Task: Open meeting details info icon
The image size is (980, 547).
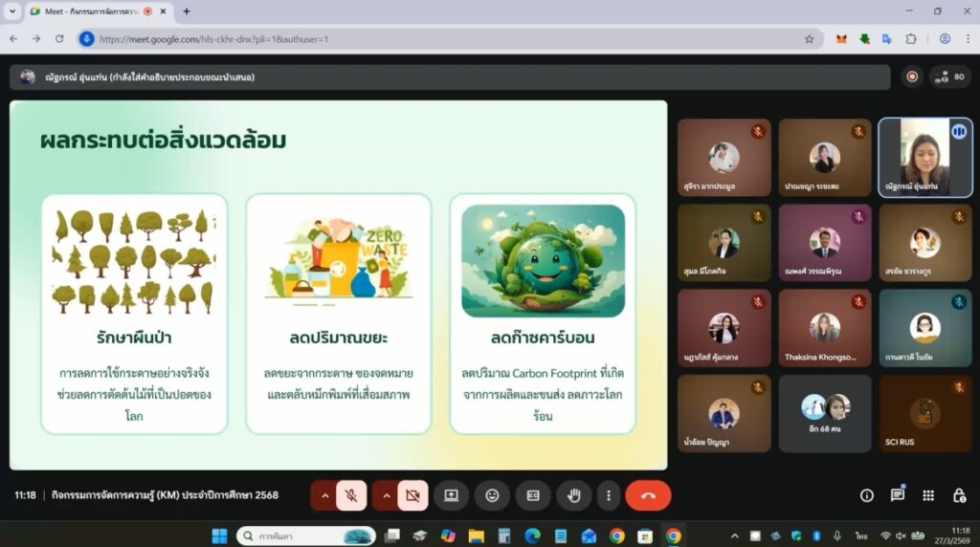Action: point(866,495)
